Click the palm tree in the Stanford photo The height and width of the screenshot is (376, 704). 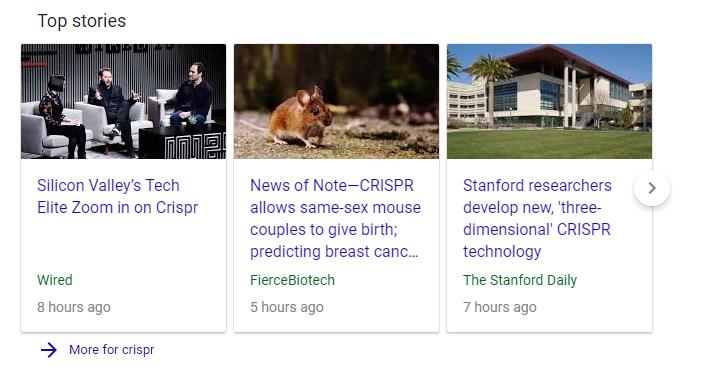click(x=491, y=85)
